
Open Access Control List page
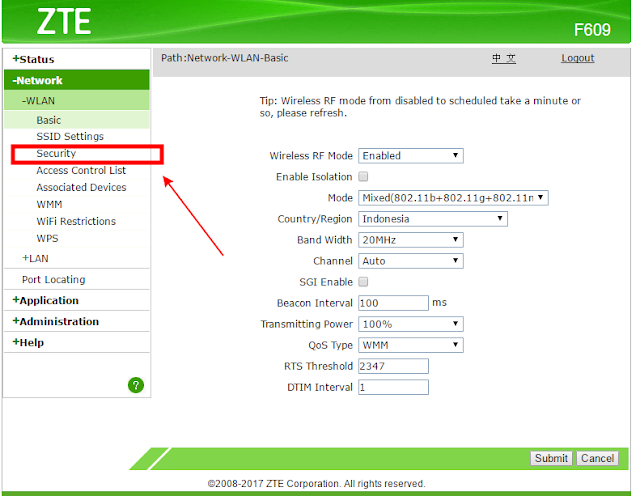coord(81,170)
